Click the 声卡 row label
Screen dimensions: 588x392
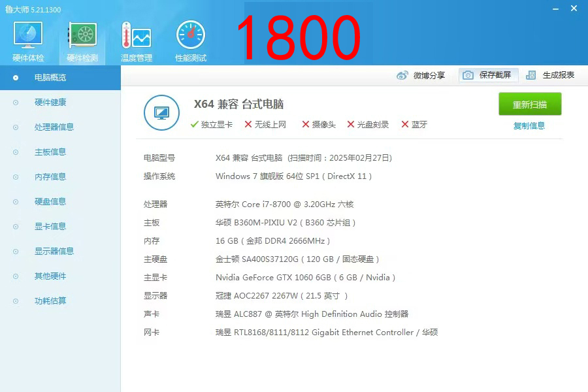click(152, 314)
